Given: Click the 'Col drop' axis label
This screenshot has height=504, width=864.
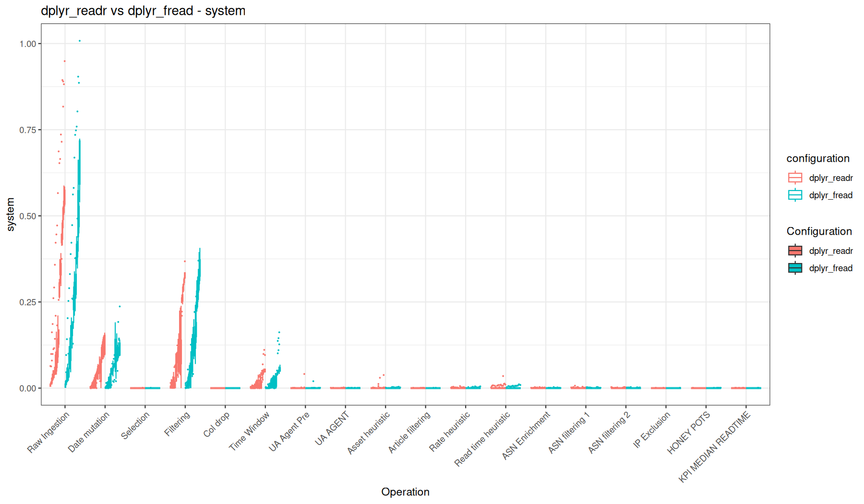Looking at the screenshot, I should (216, 425).
